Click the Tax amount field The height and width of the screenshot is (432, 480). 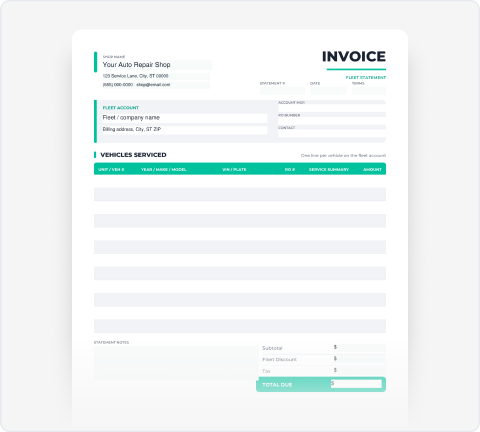pos(359,370)
